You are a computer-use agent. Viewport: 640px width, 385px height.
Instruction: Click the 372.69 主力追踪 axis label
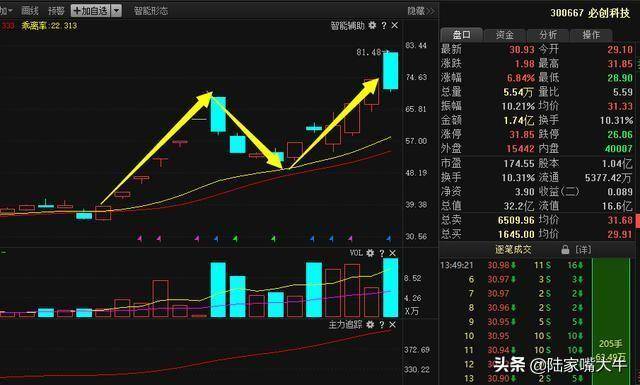(x=417, y=350)
